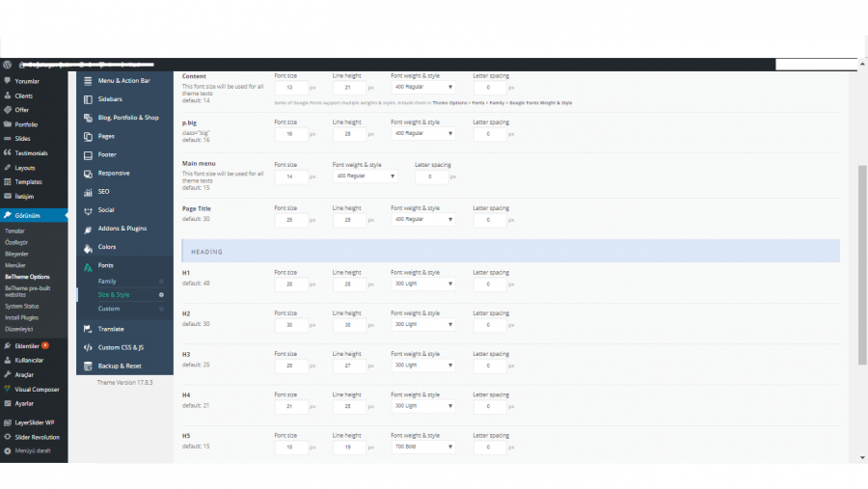Click the SEO bar chart icon

click(88, 192)
